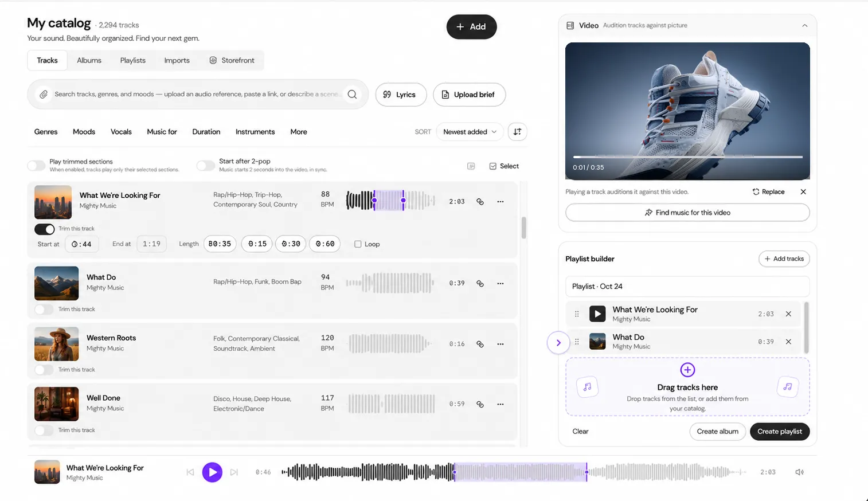The image size is (868, 501).
Task: Toggle Play trimmed sections switch
Action: coord(36,166)
